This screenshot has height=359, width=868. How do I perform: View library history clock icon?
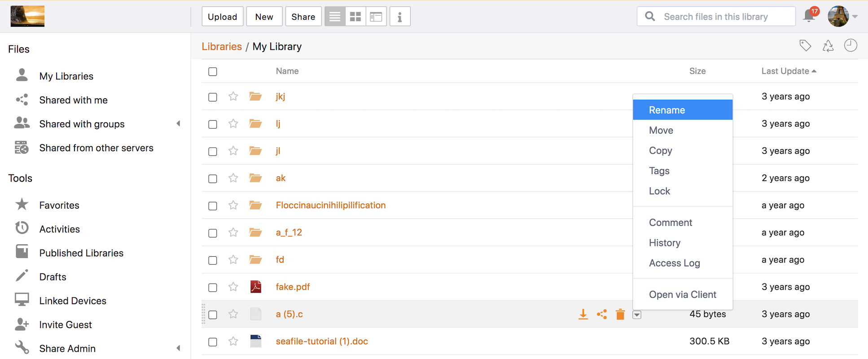coord(850,46)
